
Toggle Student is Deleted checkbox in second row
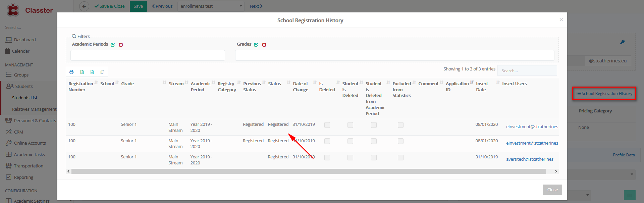(x=350, y=141)
